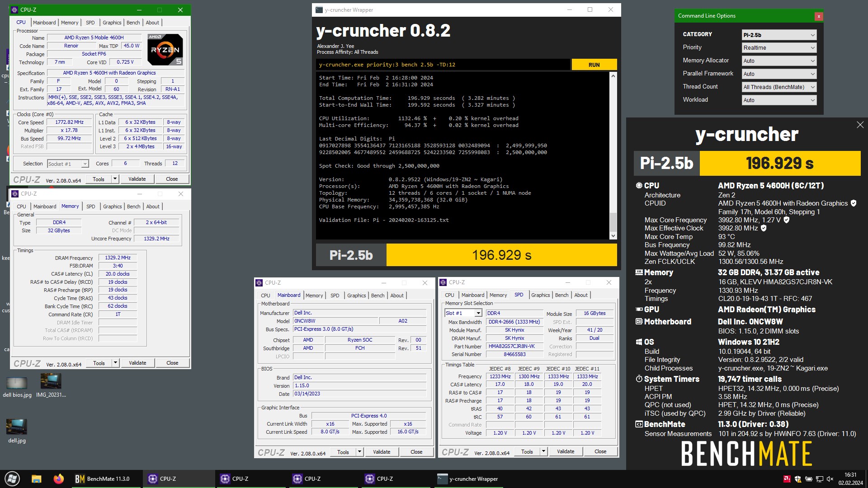868x488 pixels.
Task: Click the CPU chip icon in BenchMate panel
Action: pyautogui.click(x=639, y=186)
